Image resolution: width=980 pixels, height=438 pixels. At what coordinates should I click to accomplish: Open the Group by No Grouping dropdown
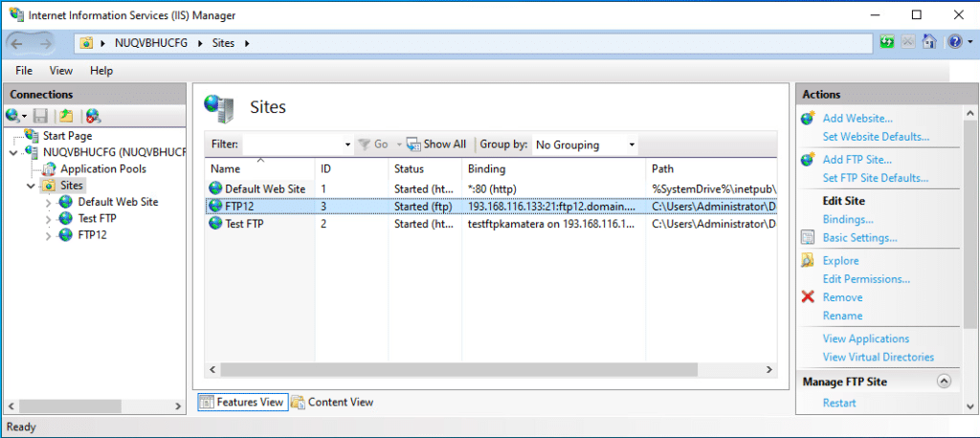coord(585,145)
